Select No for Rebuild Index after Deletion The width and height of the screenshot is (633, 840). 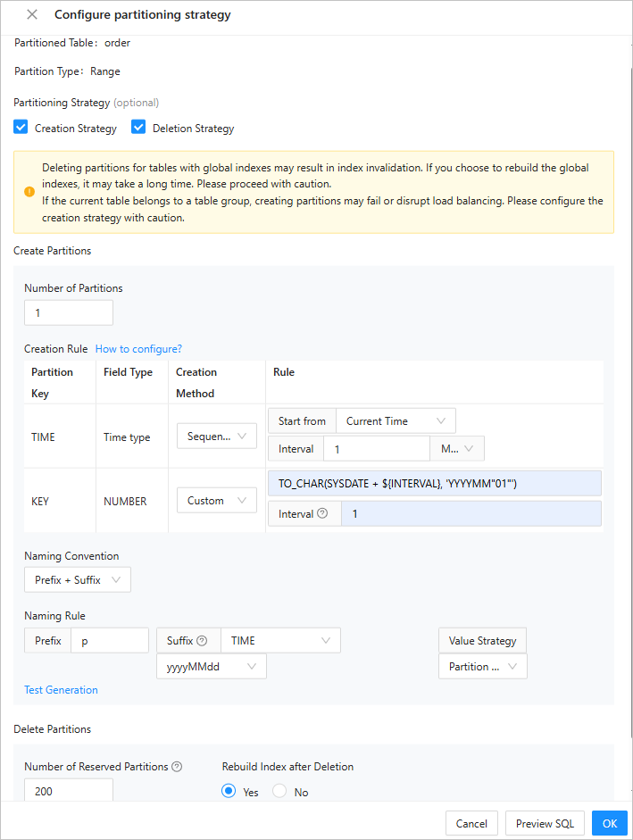(280, 792)
